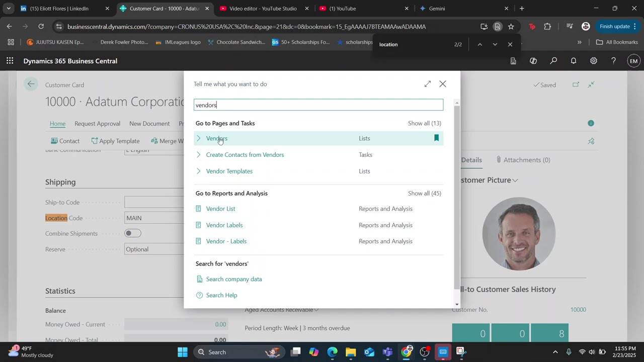This screenshot has width=644, height=362.
Task: Go to previous find-in-page match
Action: [480, 44]
